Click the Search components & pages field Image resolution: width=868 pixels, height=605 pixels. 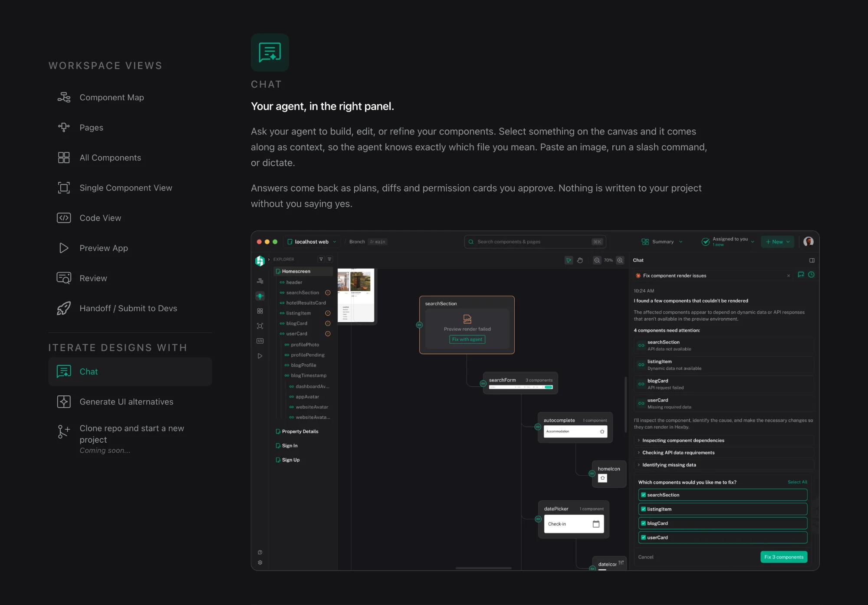(x=535, y=242)
